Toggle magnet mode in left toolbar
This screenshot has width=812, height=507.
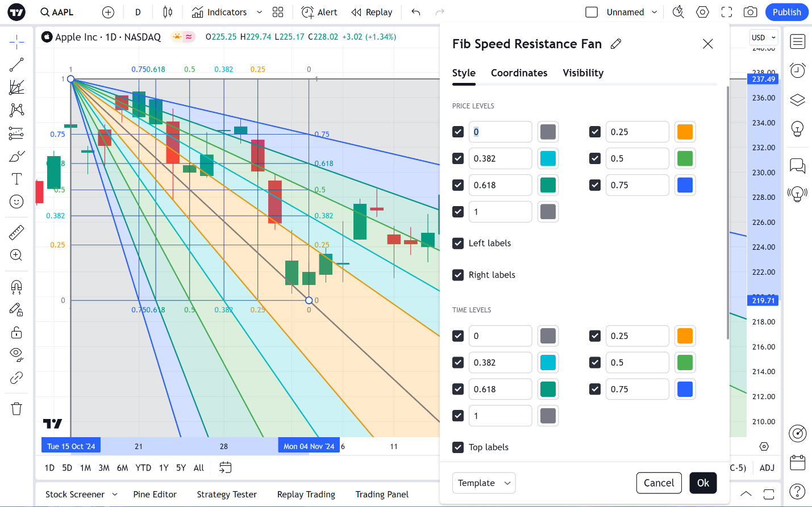click(16, 287)
